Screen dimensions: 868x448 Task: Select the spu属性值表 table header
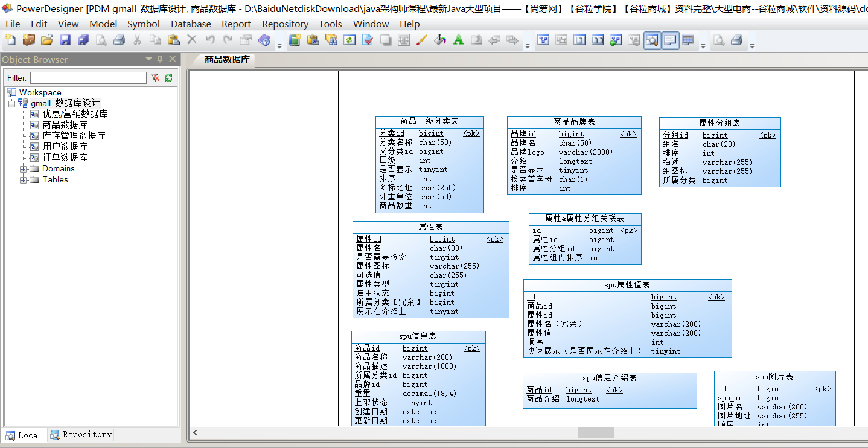627,285
